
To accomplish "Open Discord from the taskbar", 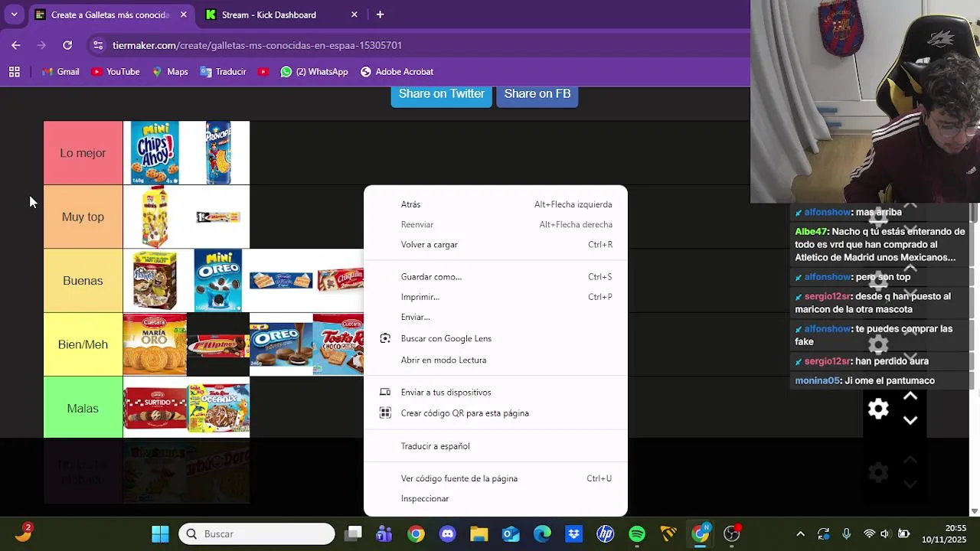I will point(448,534).
